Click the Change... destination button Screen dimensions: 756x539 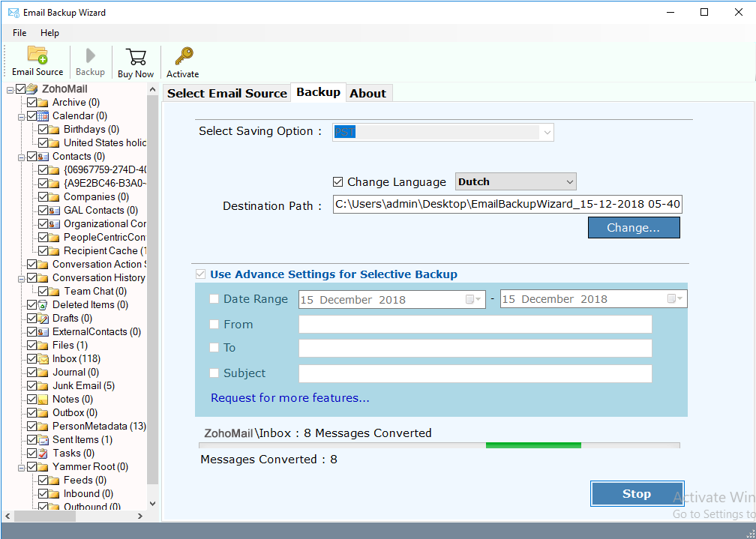click(x=634, y=228)
